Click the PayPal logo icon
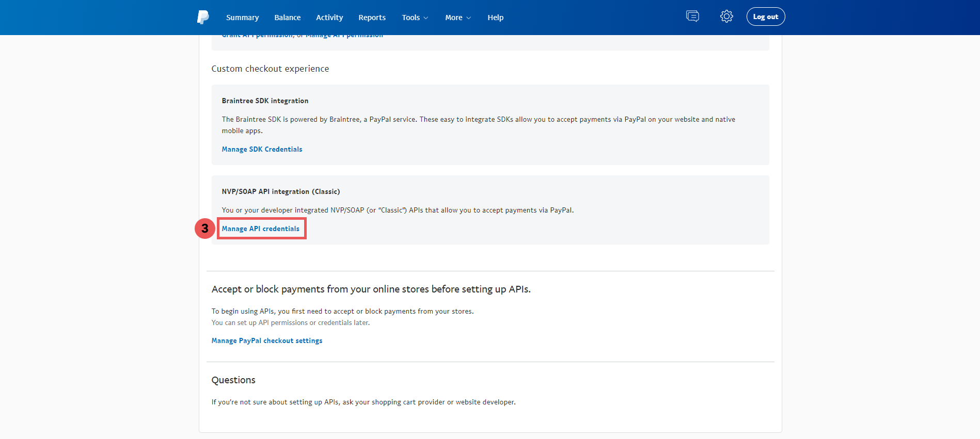 click(203, 17)
